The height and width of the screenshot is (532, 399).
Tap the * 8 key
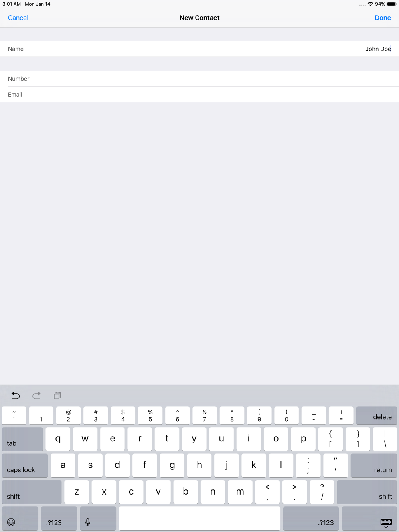(x=232, y=416)
